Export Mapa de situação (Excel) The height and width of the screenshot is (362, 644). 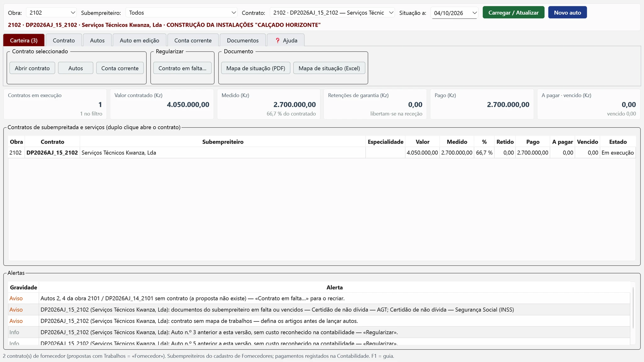point(329,68)
